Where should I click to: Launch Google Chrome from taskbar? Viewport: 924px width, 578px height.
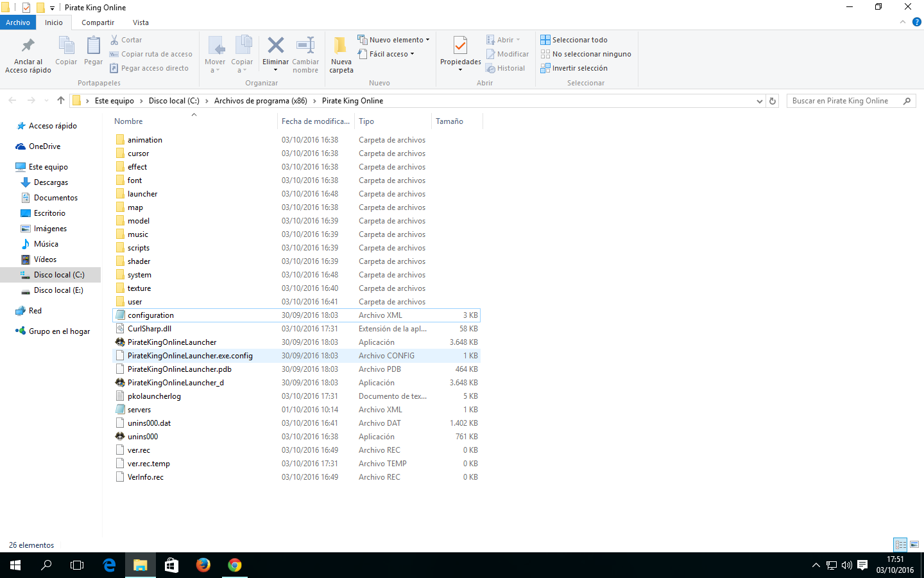pyautogui.click(x=235, y=565)
